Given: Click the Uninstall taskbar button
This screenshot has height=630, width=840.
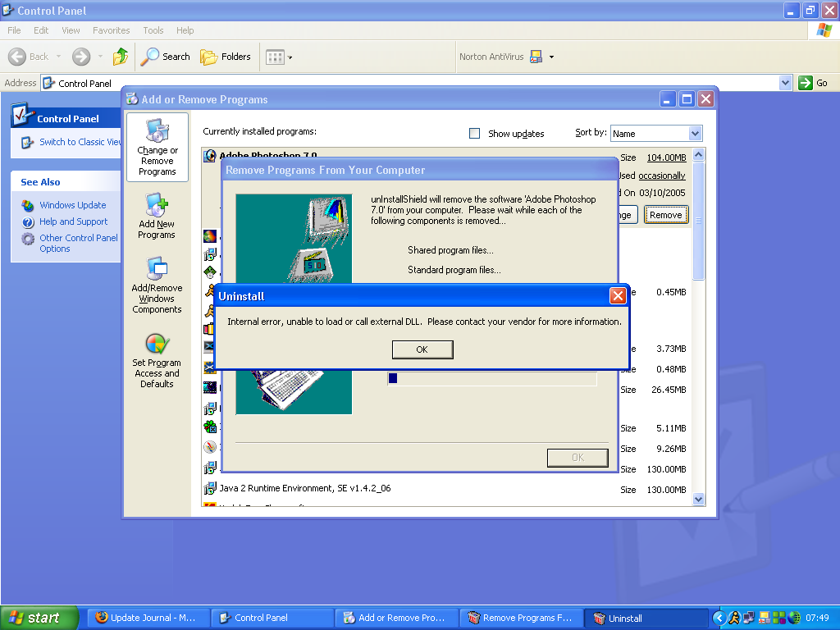Looking at the screenshot, I should tap(645, 618).
